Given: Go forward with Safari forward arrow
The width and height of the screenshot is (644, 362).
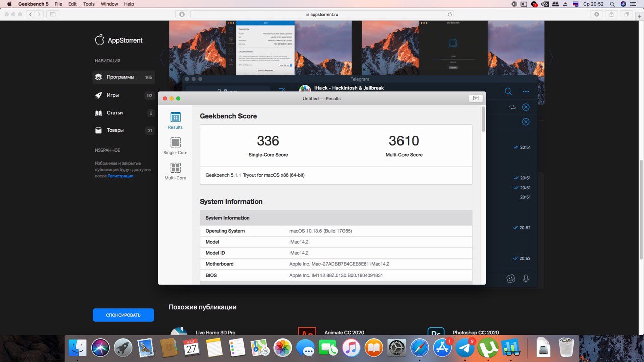Looking at the screenshot, I should pyautogui.click(x=39, y=14).
